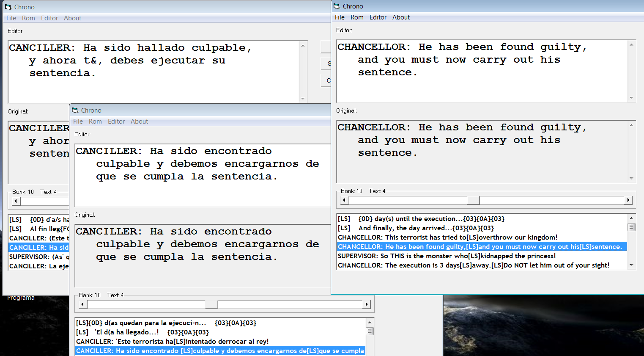Open Editor menu in the 'encontrado' window
Screen dimensions: 644x356
pyautogui.click(x=116, y=121)
